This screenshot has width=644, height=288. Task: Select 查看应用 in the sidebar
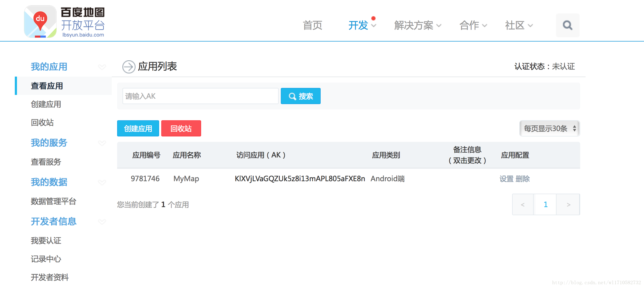63,86
